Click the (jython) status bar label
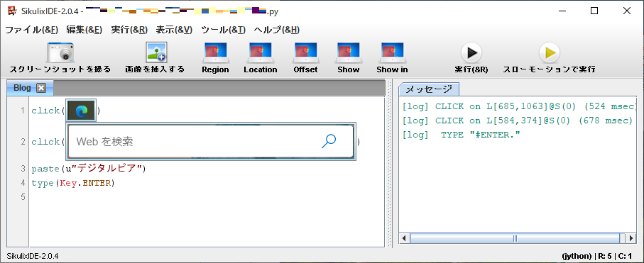Viewport: 644px width, 263px height. point(577,256)
